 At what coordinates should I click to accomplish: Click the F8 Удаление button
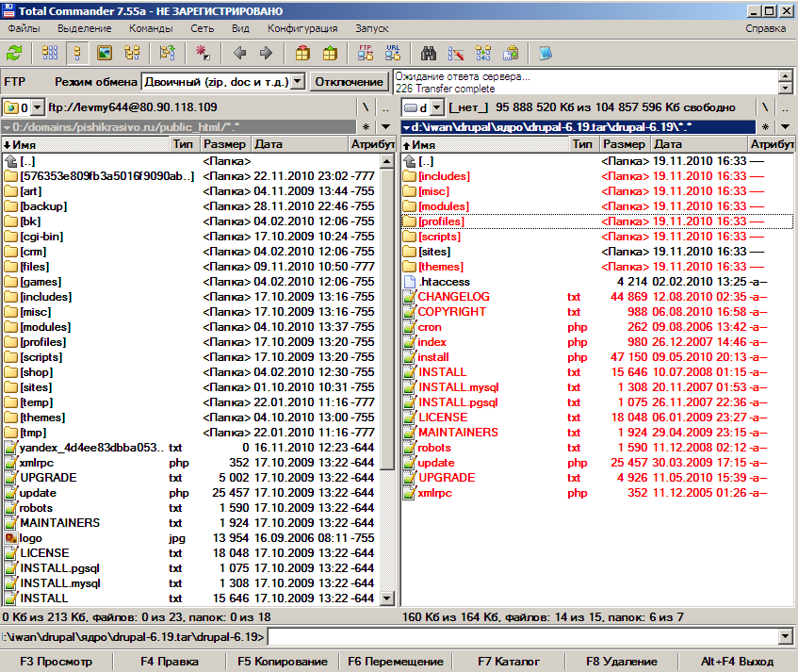click(x=622, y=662)
